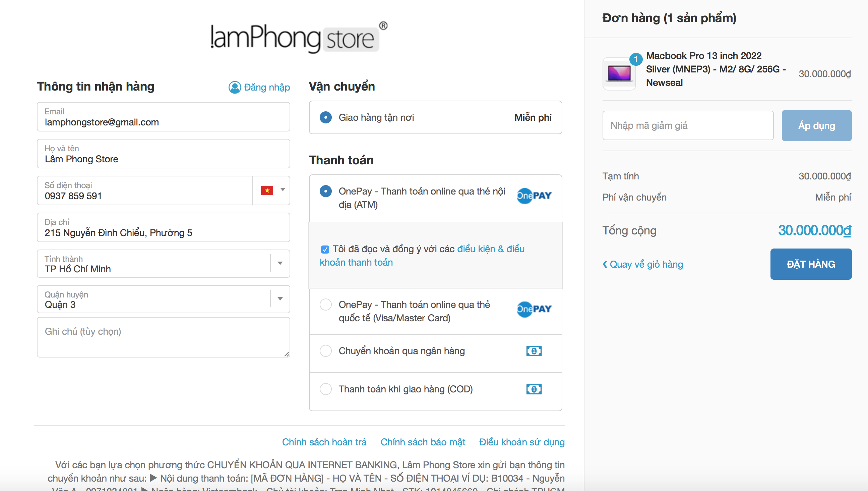Expand the Quận huyện dropdown
Image resolution: width=868 pixels, height=491 pixels.
point(280,299)
